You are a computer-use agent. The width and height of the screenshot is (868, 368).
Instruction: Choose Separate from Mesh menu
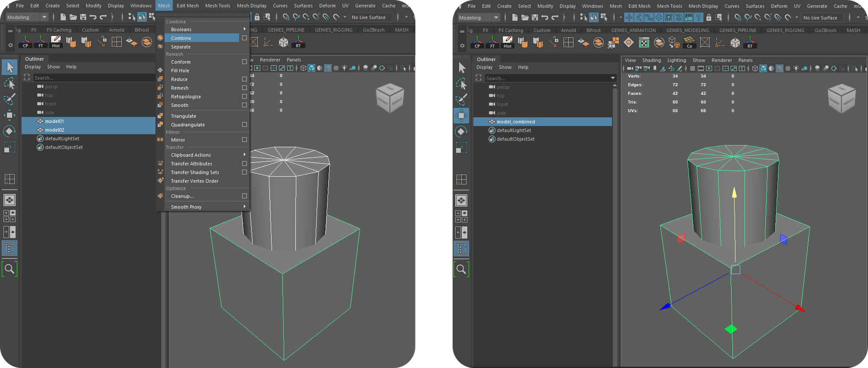click(x=181, y=47)
